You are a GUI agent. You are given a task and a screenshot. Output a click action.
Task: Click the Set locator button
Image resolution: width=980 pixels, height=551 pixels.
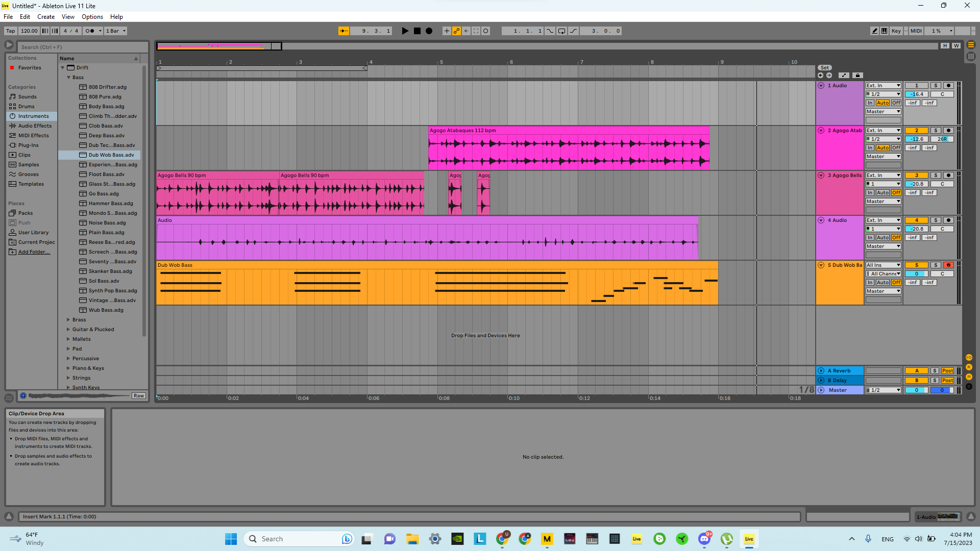click(x=825, y=68)
